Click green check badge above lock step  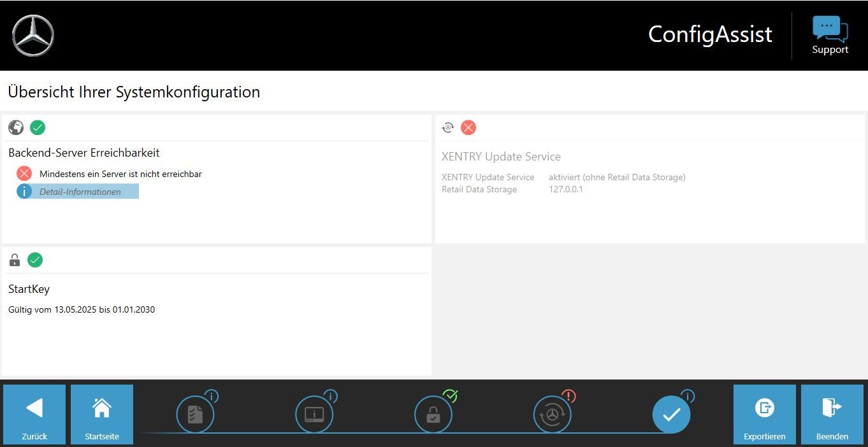(450, 396)
